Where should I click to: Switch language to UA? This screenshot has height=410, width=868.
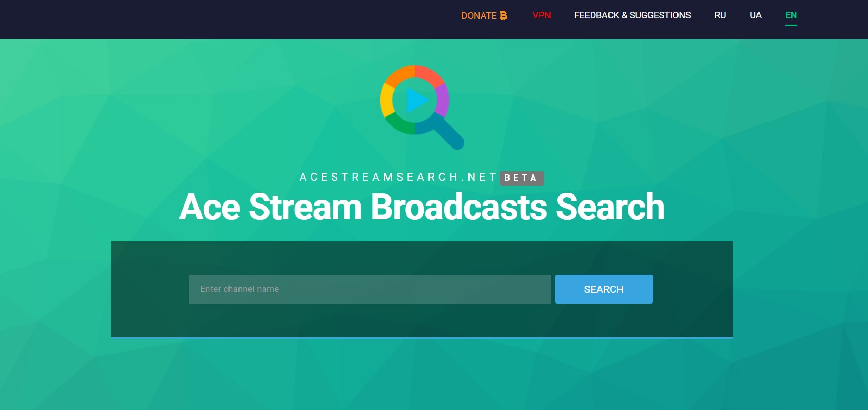pos(755,15)
